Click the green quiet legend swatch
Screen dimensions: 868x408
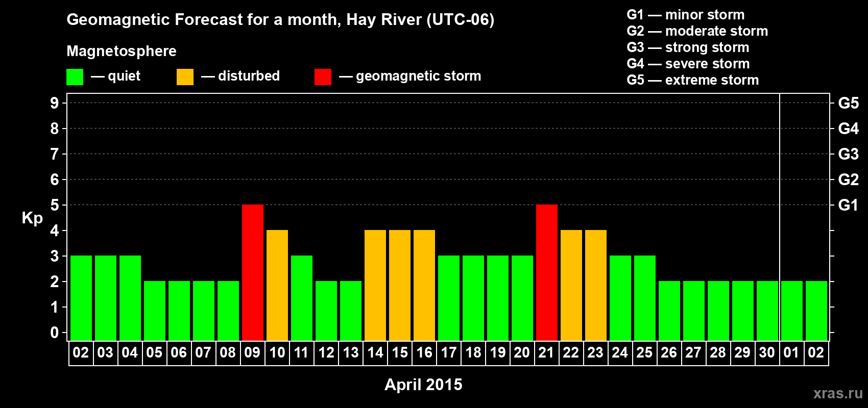tap(75, 77)
